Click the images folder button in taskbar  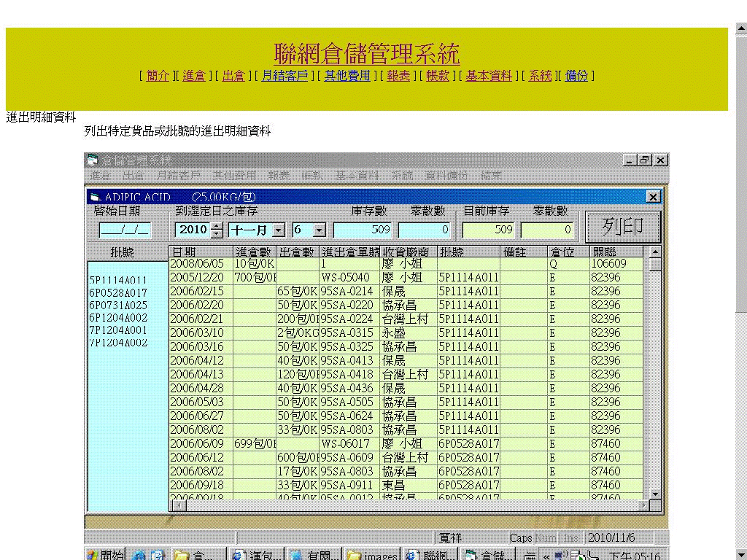click(x=372, y=554)
